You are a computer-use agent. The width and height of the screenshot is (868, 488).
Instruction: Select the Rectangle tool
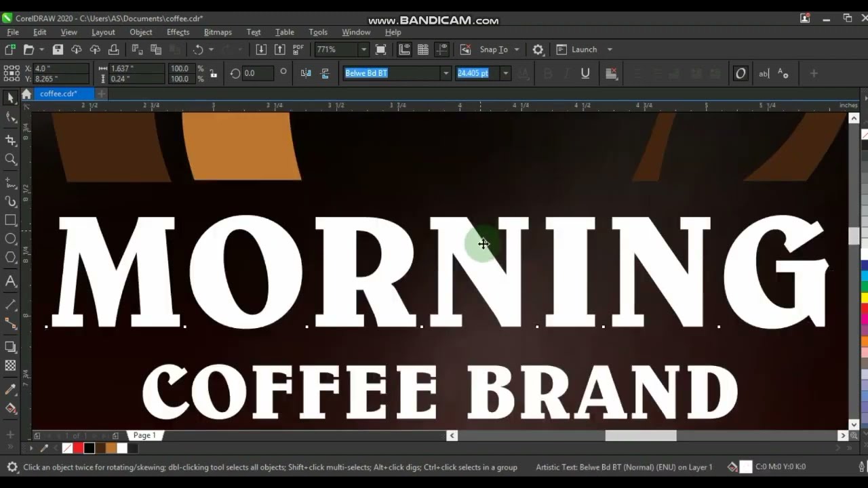pos(10,220)
